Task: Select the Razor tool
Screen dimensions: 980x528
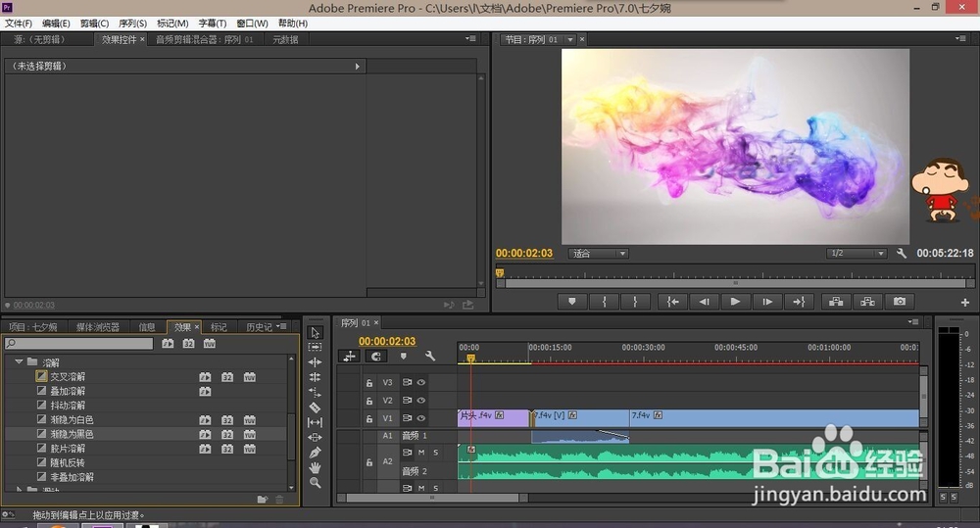Action: (x=315, y=408)
